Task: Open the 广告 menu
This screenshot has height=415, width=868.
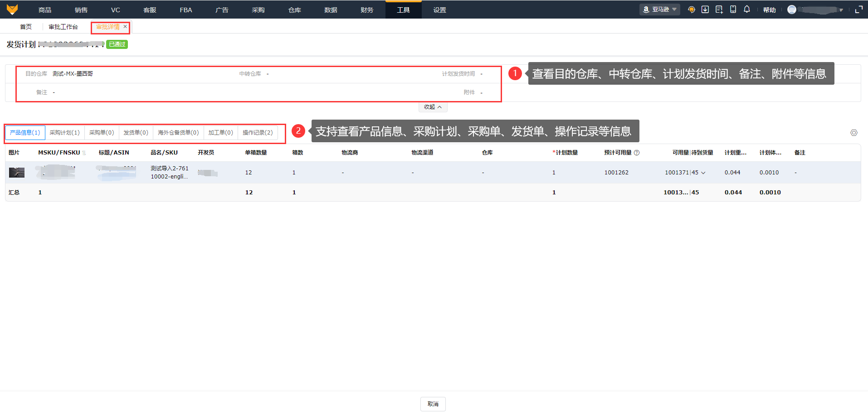Action: click(x=222, y=10)
